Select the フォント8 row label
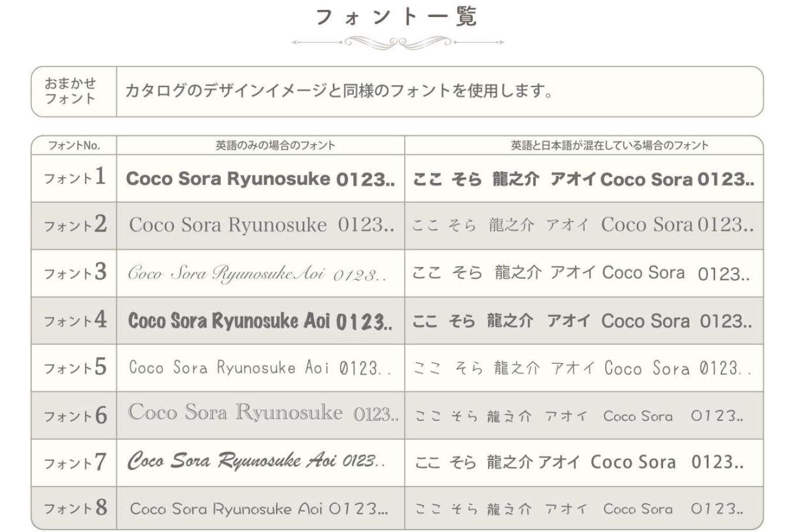The width and height of the screenshot is (794, 532). pos(75,508)
